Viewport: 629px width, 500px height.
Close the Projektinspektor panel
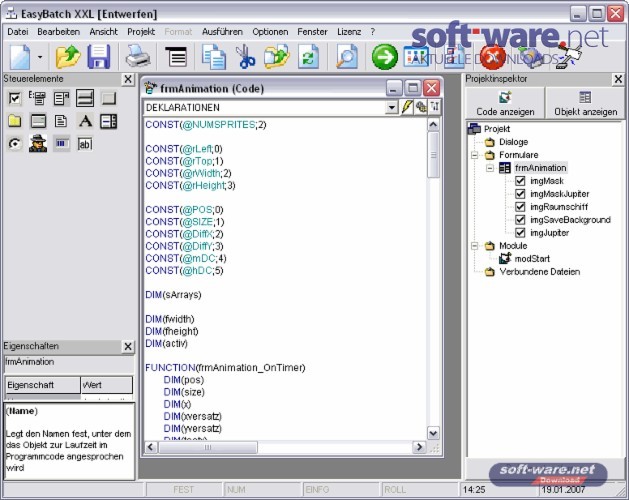618,79
